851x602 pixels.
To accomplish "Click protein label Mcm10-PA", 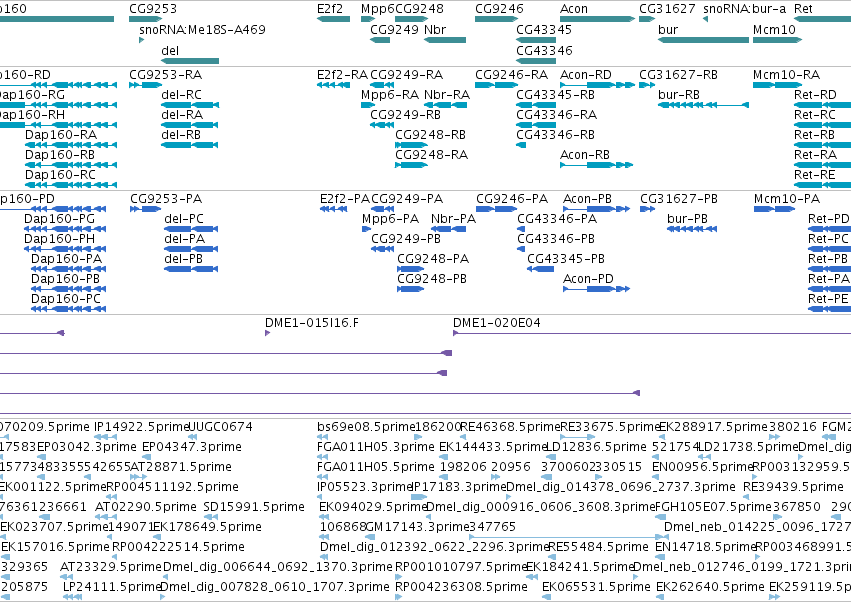I will [787, 199].
